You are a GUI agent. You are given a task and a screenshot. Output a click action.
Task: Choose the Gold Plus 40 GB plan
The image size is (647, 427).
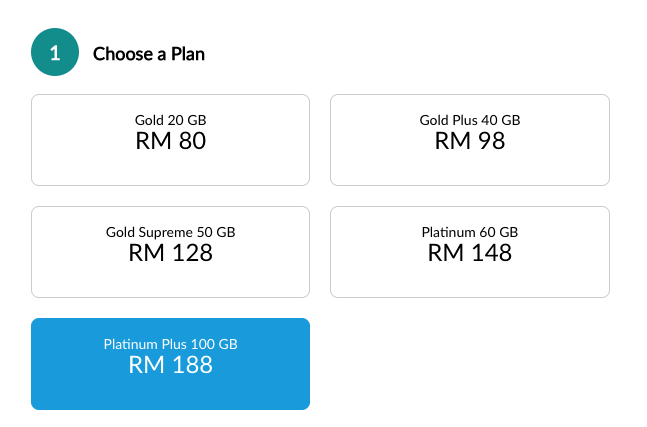(470, 140)
